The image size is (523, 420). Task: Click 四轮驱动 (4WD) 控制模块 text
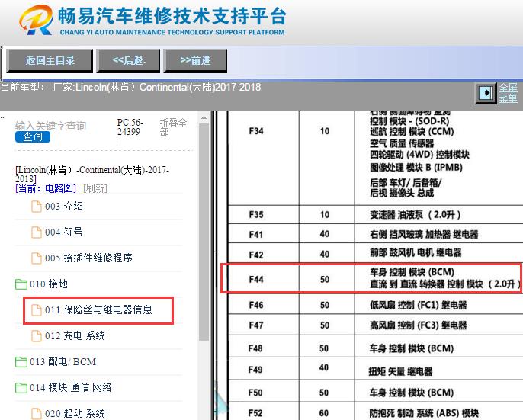click(x=419, y=155)
